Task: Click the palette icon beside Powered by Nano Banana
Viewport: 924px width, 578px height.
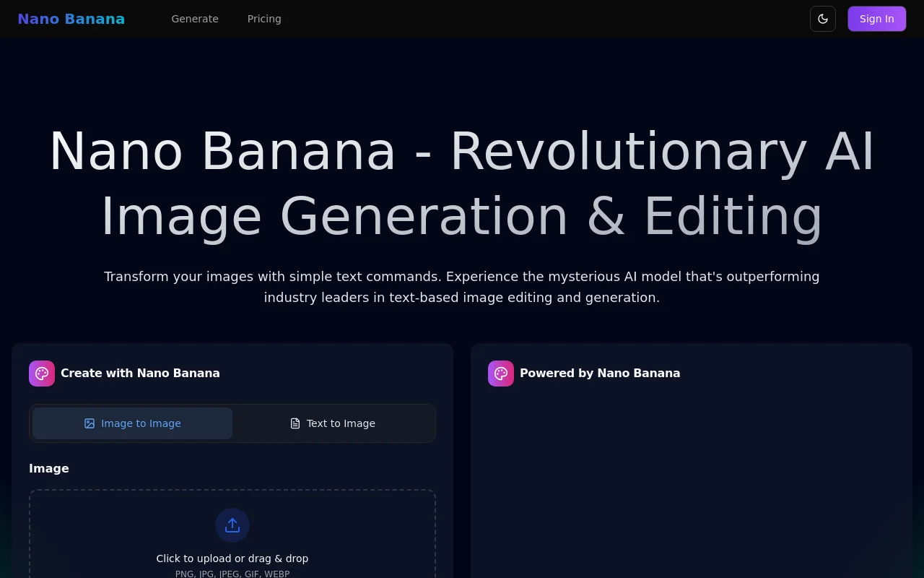Action: click(500, 373)
